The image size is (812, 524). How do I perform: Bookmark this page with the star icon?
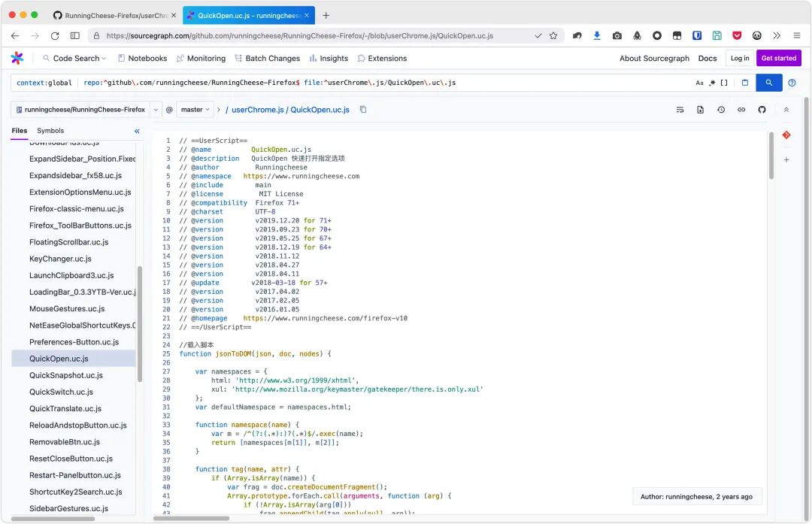point(553,36)
